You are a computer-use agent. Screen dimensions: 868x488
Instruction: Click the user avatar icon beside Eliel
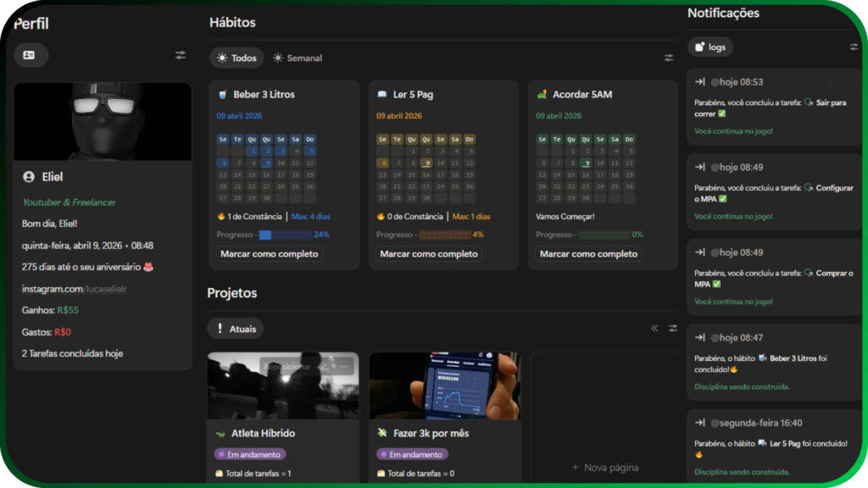(x=29, y=177)
